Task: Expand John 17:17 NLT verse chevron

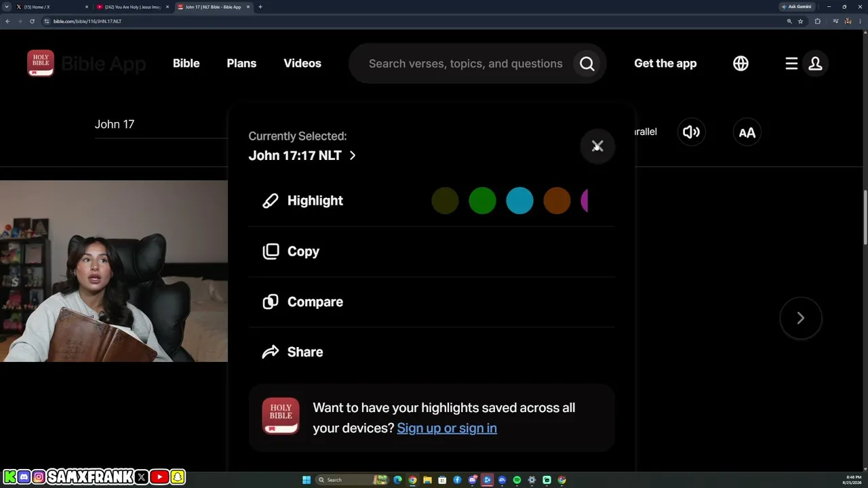Action: pyautogui.click(x=353, y=155)
